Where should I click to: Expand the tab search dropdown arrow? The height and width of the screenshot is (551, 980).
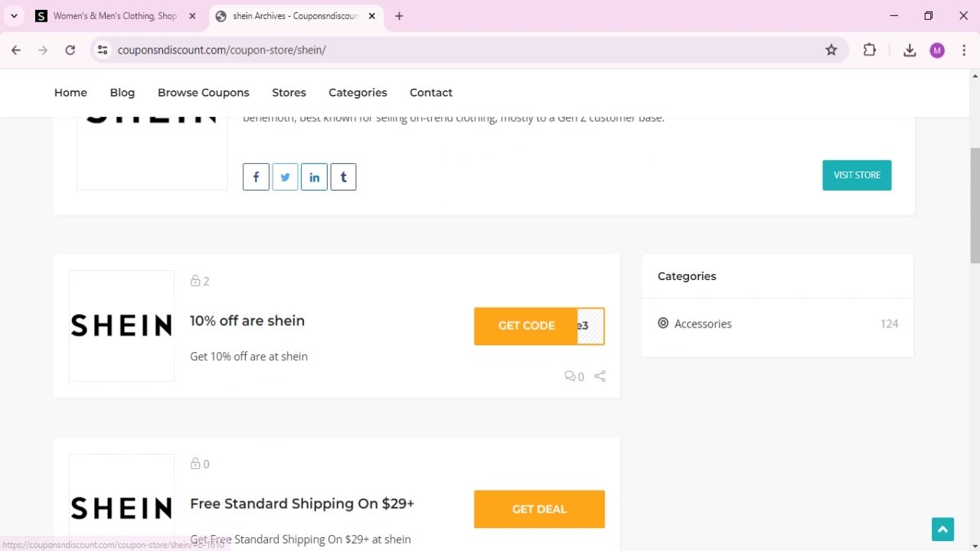(14, 15)
